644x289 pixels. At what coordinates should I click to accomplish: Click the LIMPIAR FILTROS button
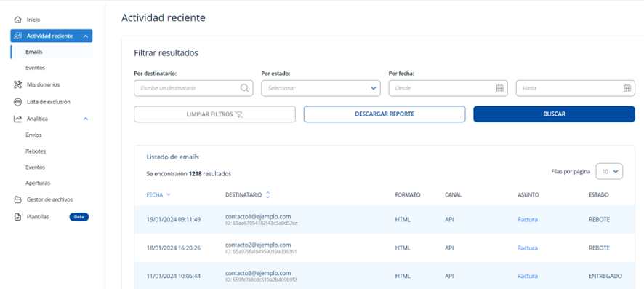tap(215, 114)
